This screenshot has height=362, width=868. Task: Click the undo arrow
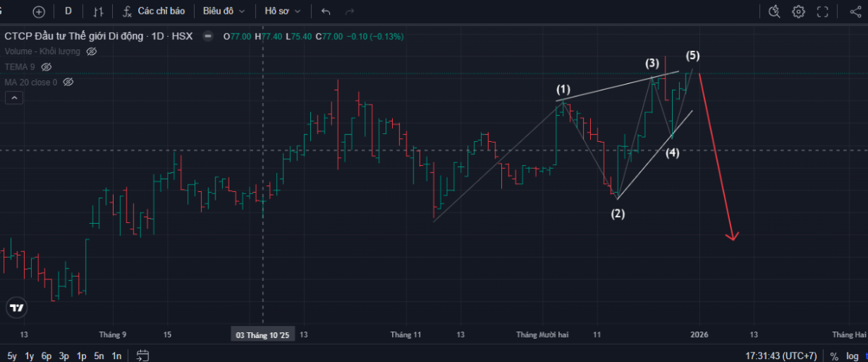[x=325, y=12]
